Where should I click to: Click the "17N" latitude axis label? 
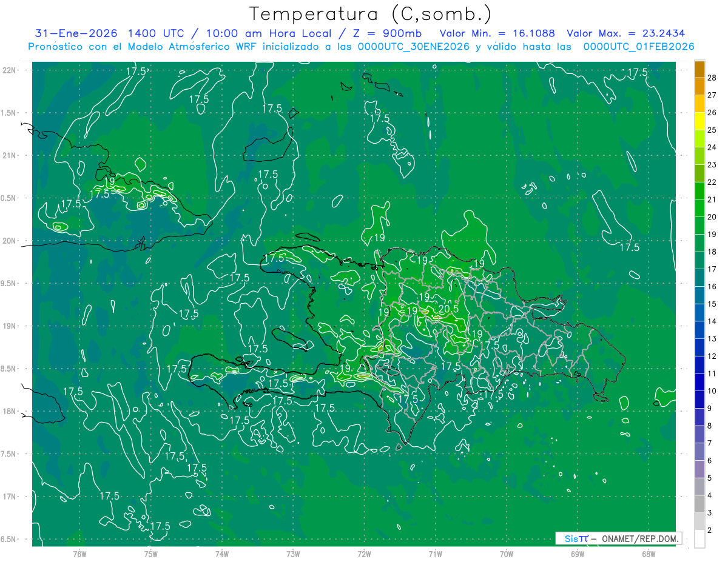pyautogui.click(x=9, y=497)
